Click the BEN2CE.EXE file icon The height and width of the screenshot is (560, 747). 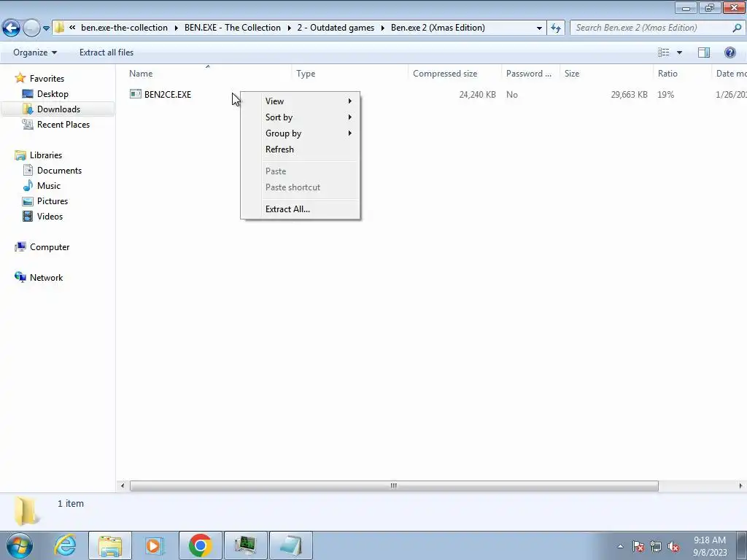pyautogui.click(x=135, y=94)
